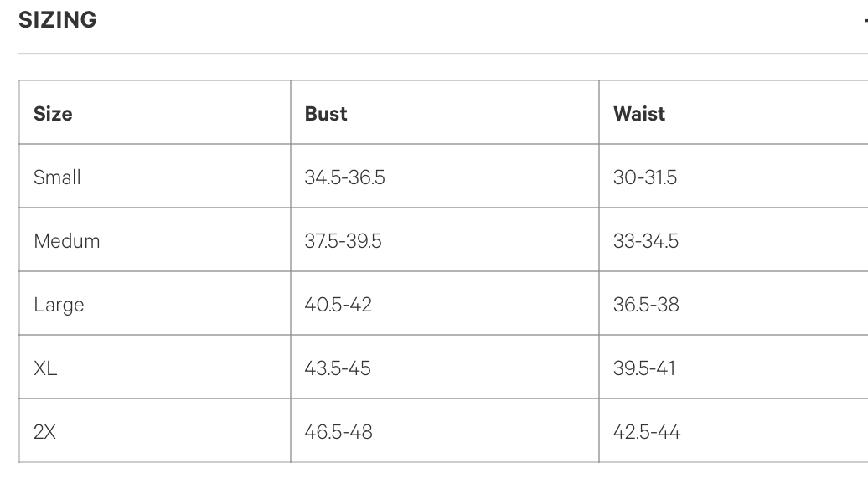Click the 2X size row label
The width and height of the screenshot is (868, 499).
[44, 432]
